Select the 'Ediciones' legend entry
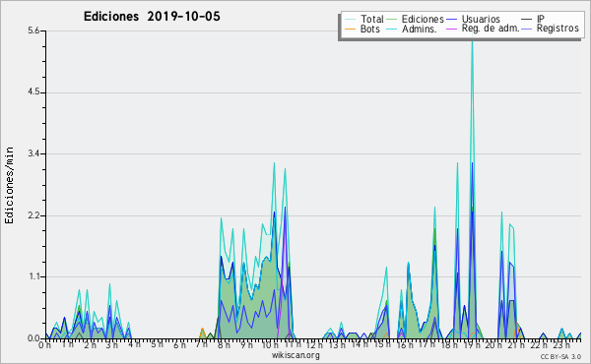 [x=415, y=19]
